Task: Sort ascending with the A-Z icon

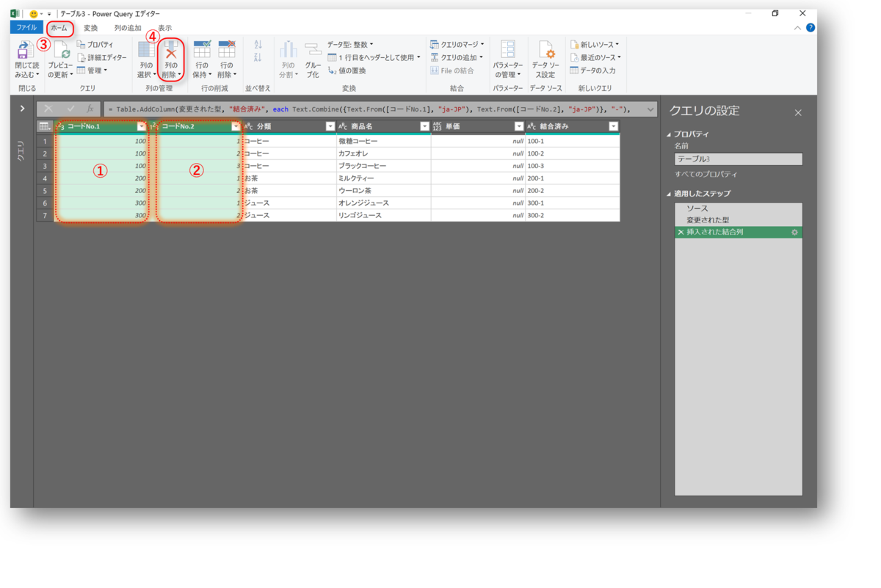Action: 258,45
